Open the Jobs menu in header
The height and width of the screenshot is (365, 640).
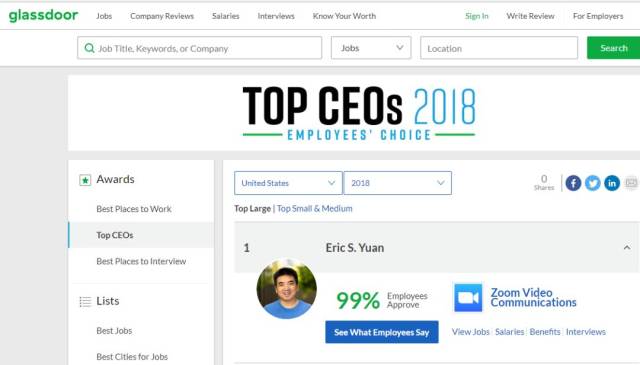[104, 16]
